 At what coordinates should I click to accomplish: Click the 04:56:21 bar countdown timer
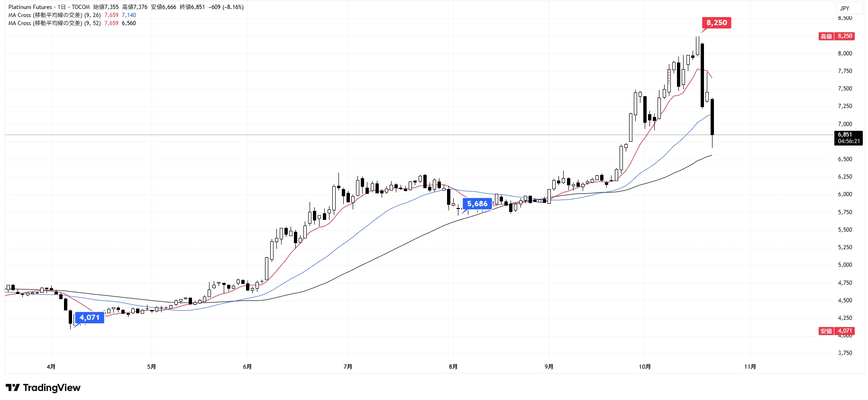pos(849,141)
